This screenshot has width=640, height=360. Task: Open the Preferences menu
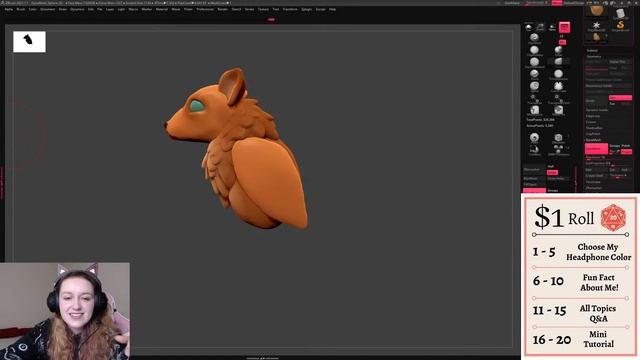click(205, 9)
